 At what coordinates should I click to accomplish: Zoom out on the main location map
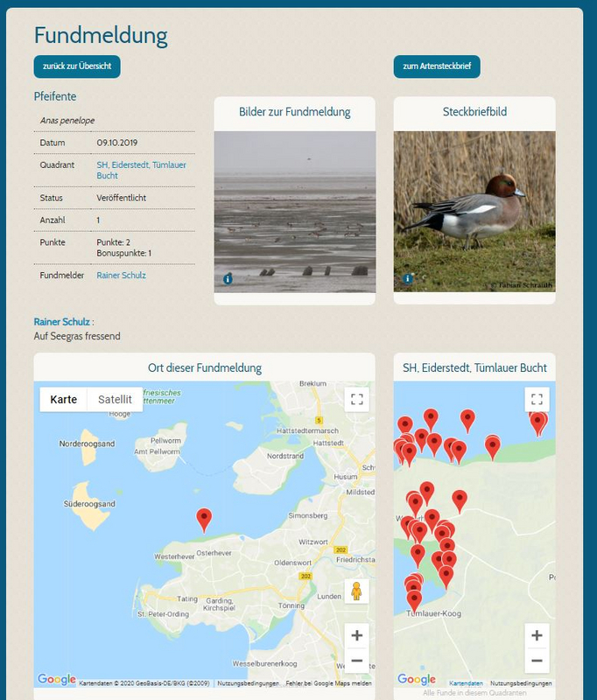click(x=356, y=661)
